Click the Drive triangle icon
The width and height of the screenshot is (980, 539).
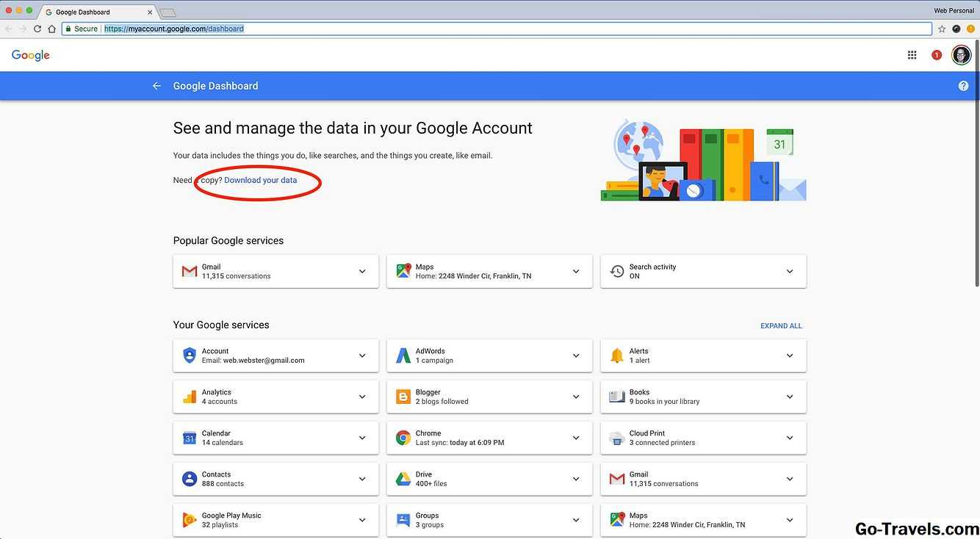(403, 479)
